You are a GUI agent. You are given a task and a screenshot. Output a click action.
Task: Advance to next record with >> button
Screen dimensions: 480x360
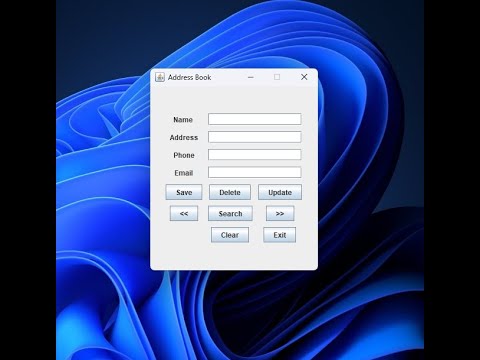coord(280,213)
